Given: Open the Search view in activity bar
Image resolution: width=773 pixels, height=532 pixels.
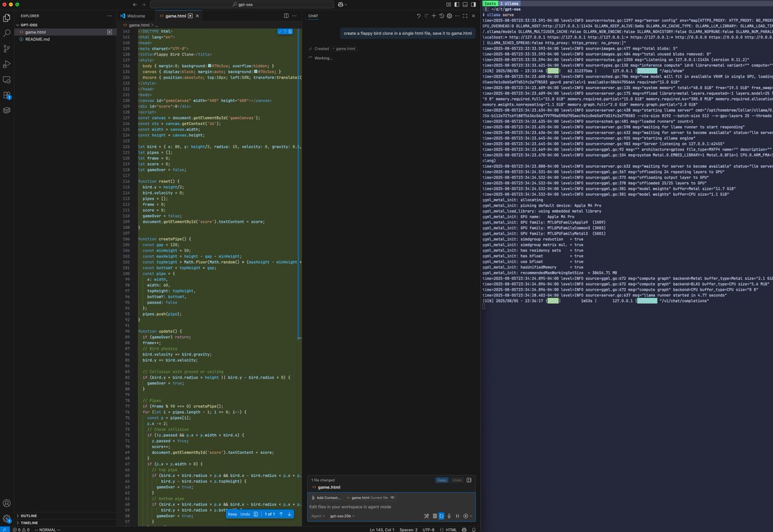Looking at the screenshot, I should pos(7,33).
